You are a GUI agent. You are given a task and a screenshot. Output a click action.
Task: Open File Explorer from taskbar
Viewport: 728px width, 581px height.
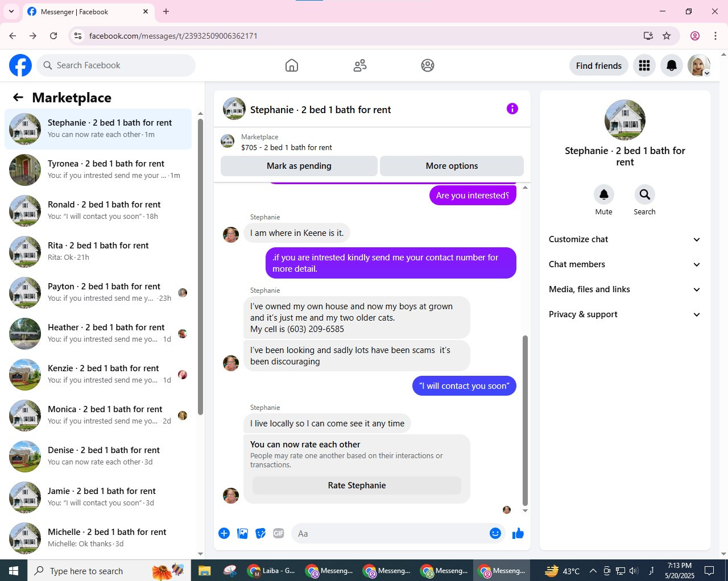click(205, 571)
